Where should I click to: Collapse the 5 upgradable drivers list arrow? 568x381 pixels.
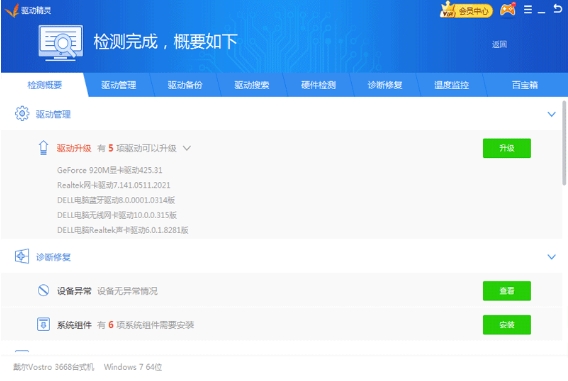click(x=187, y=148)
